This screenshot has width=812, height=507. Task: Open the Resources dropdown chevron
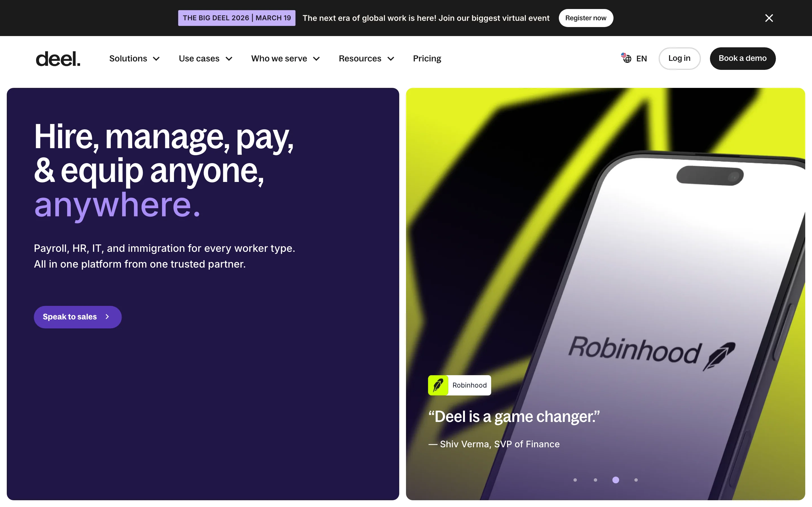pyautogui.click(x=390, y=59)
